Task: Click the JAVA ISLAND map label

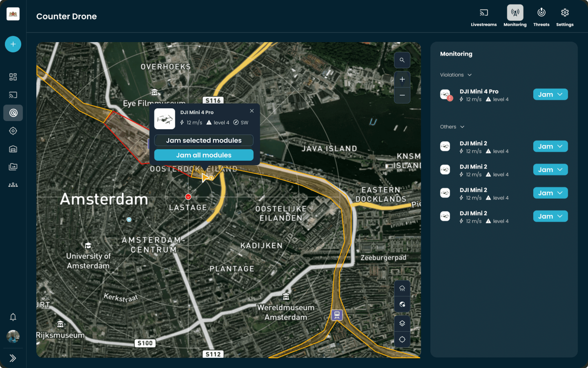Action: point(330,148)
